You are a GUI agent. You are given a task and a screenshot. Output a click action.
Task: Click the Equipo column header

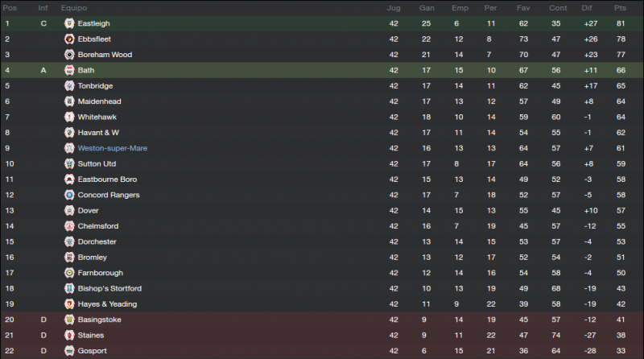coord(74,8)
